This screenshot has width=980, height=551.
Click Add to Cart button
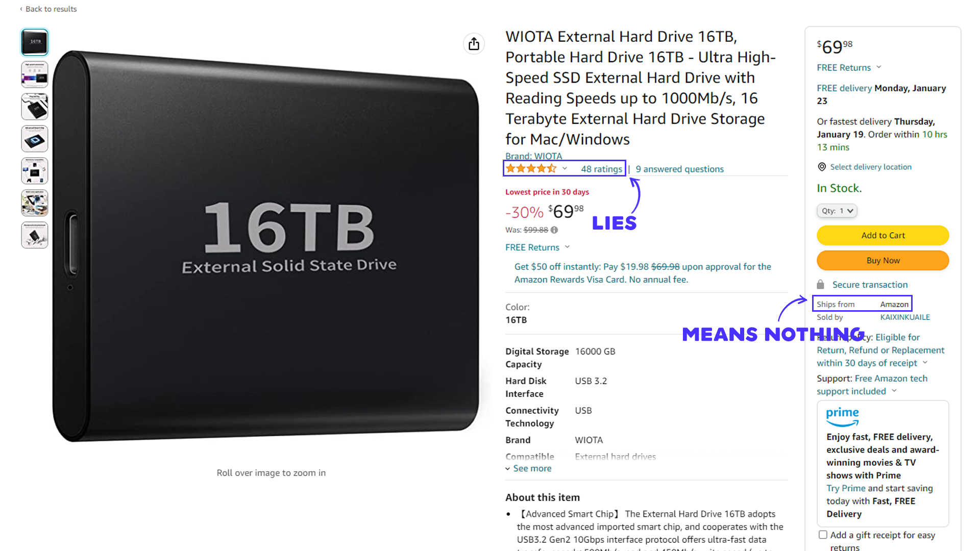[883, 235]
